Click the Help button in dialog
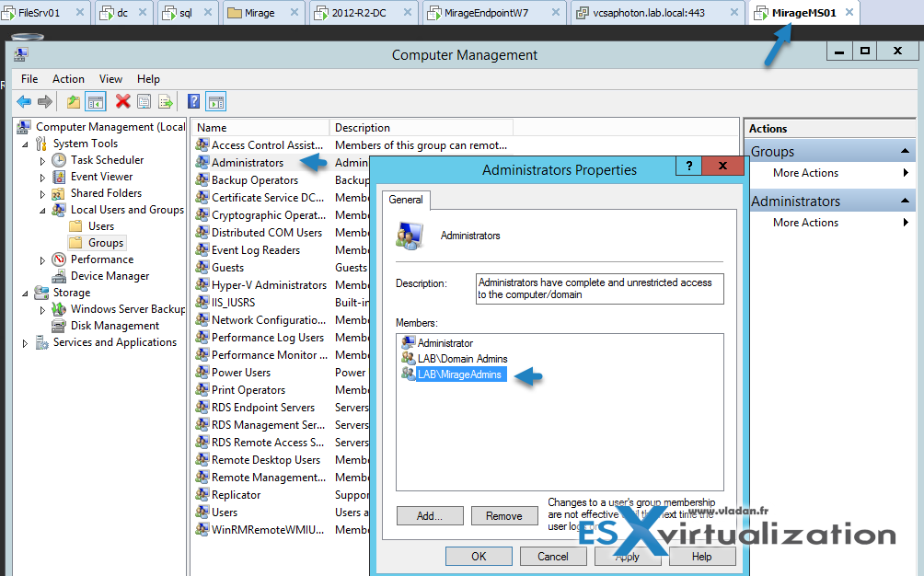This screenshot has height=576, width=924. click(701, 557)
